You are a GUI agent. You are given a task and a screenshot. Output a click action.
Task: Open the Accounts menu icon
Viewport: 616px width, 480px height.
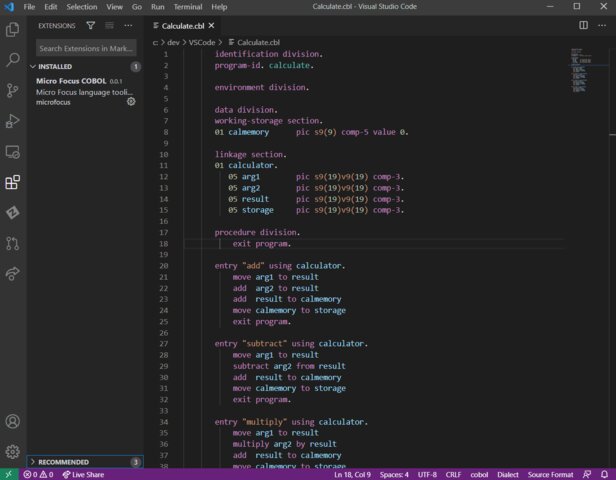pyautogui.click(x=13, y=421)
